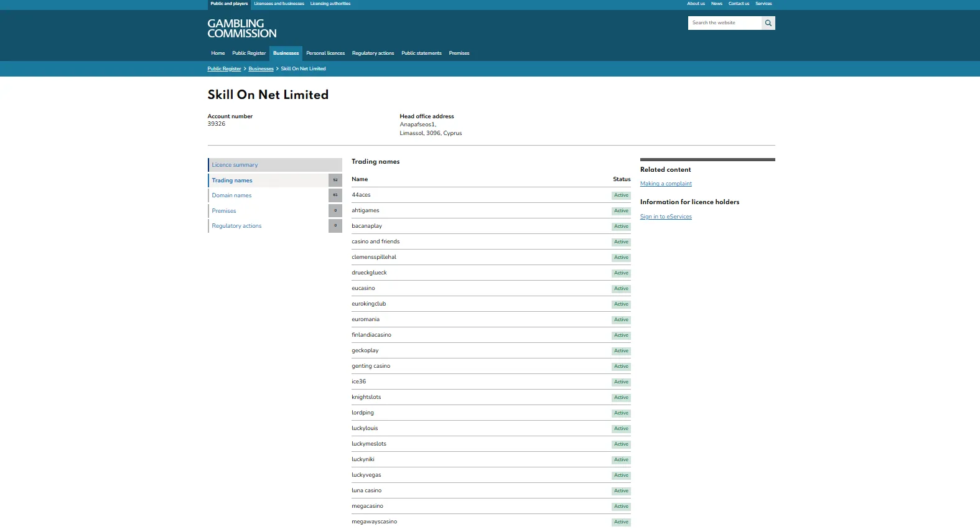Select Regulatory actions in top navigation
980x529 pixels.
373,54
